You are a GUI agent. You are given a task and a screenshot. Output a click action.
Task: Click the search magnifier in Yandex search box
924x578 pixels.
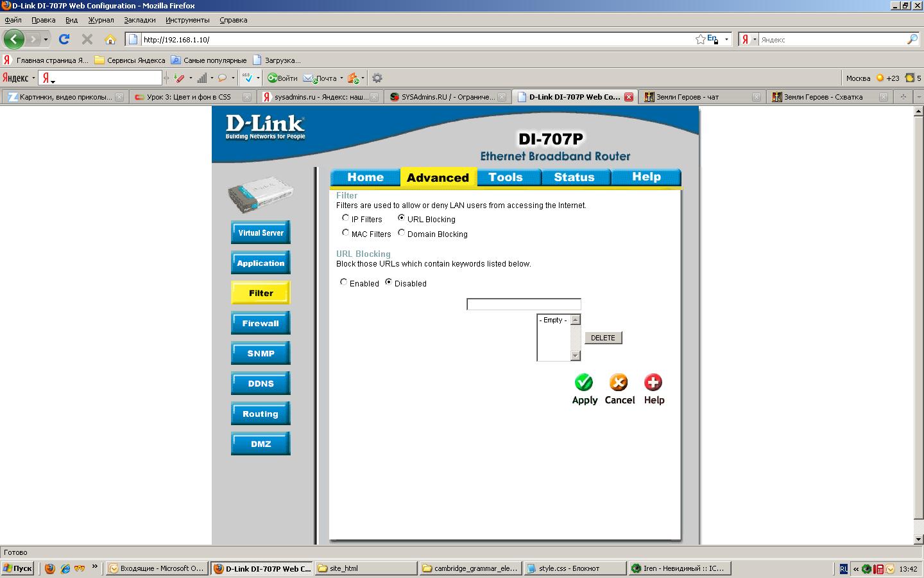(912, 39)
